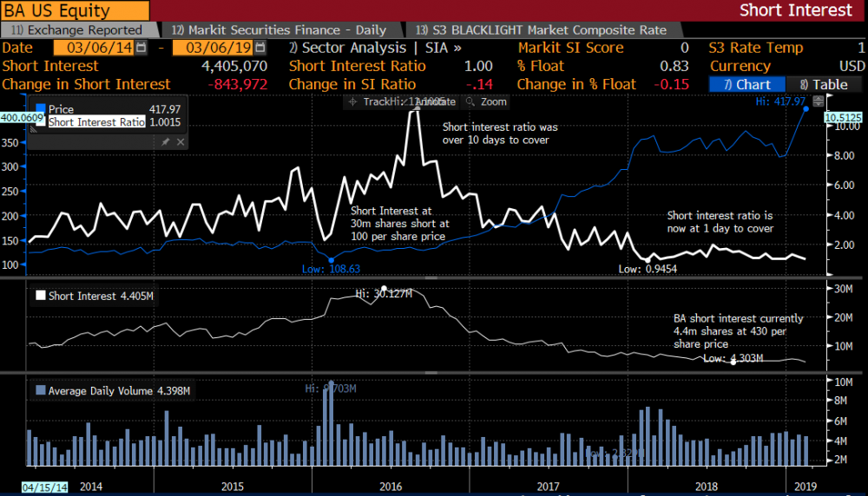868x496 pixels.
Task: Click the legend box resize grip
Action: (x=33, y=129)
